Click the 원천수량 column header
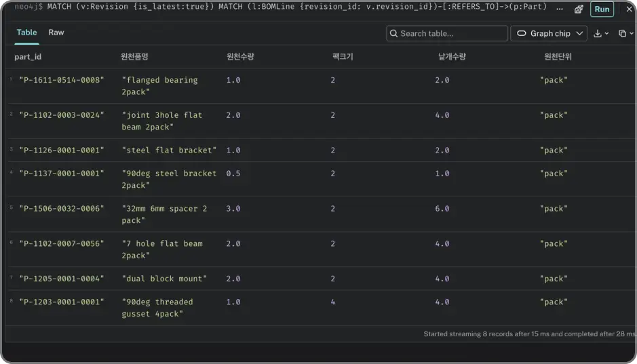 (x=241, y=57)
